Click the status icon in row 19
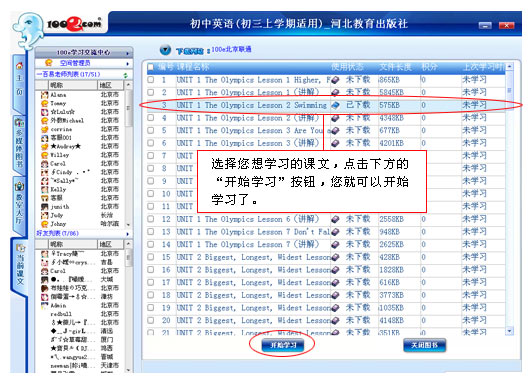The height and width of the screenshot is (382, 530). coord(335,308)
